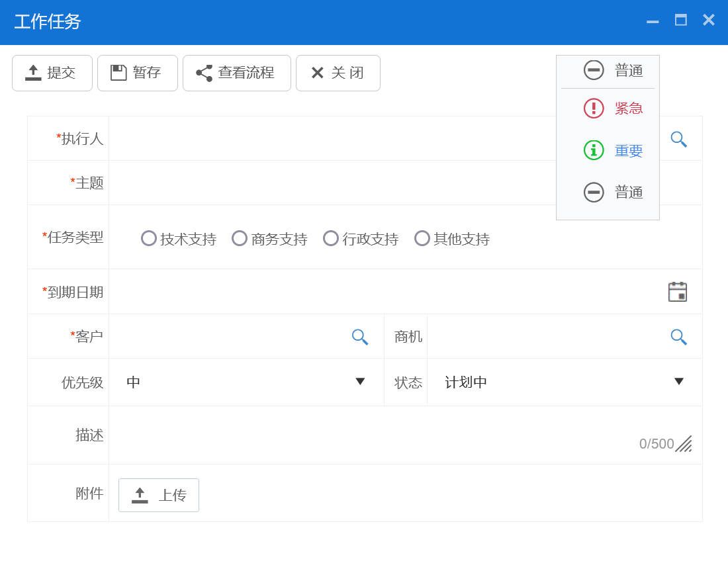
Task: Click the search icon in 执行人 field
Action: pos(678,139)
